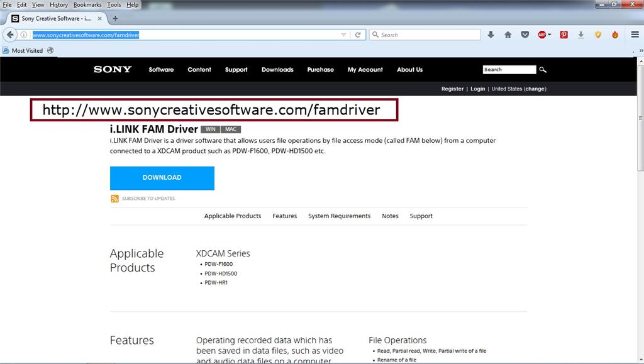Reload the page with the refresh icon

tap(358, 35)
